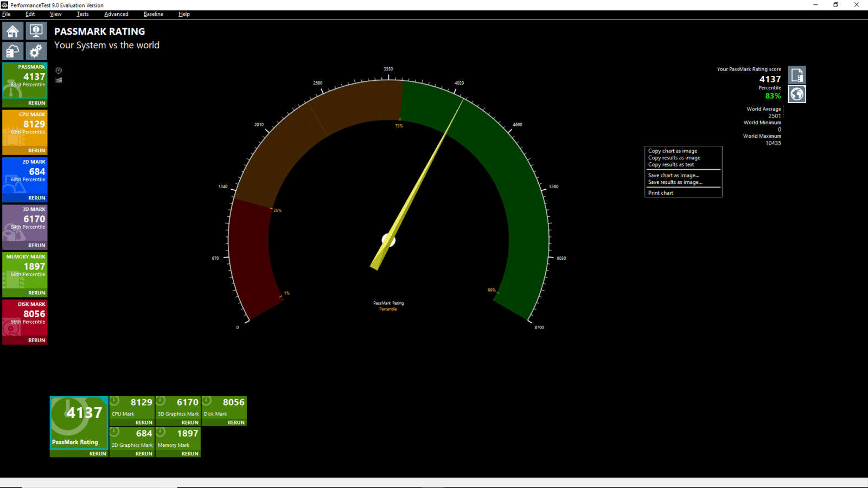Open the cloud baseline manager icon
Screen dimensions: 868x488
point(13,52)
